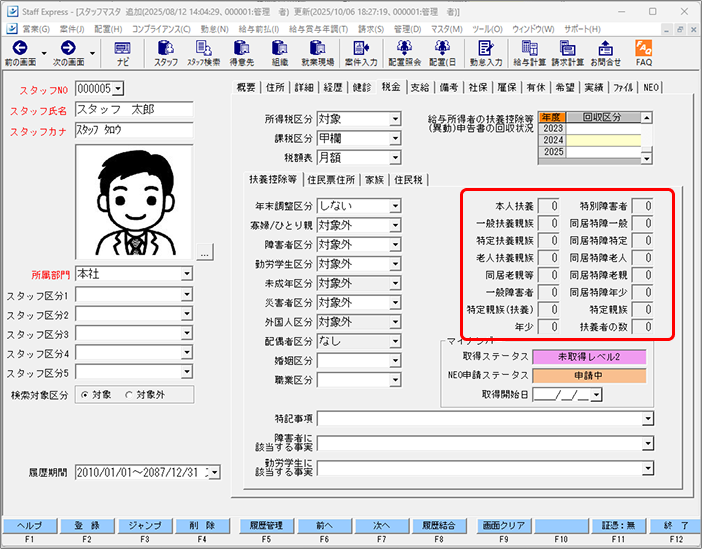Switch to the 概要 tab
This screenshot has width=702, height=549.
point(246,87)
